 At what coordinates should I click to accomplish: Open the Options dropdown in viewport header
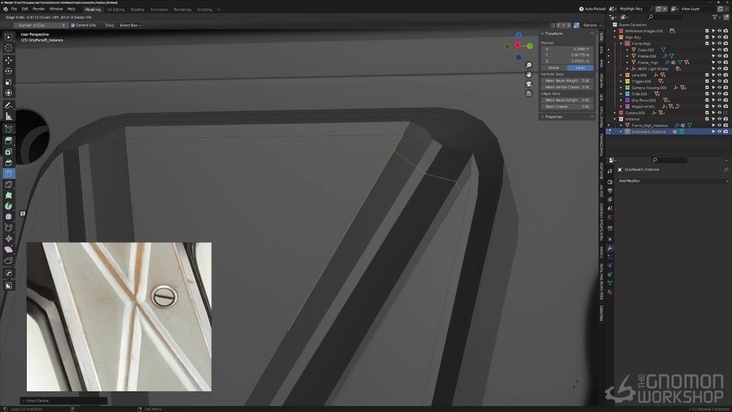click(591, 25)
